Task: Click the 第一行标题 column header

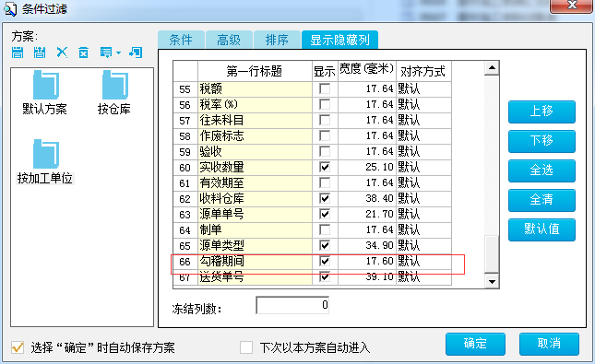Action: (255, 71)
